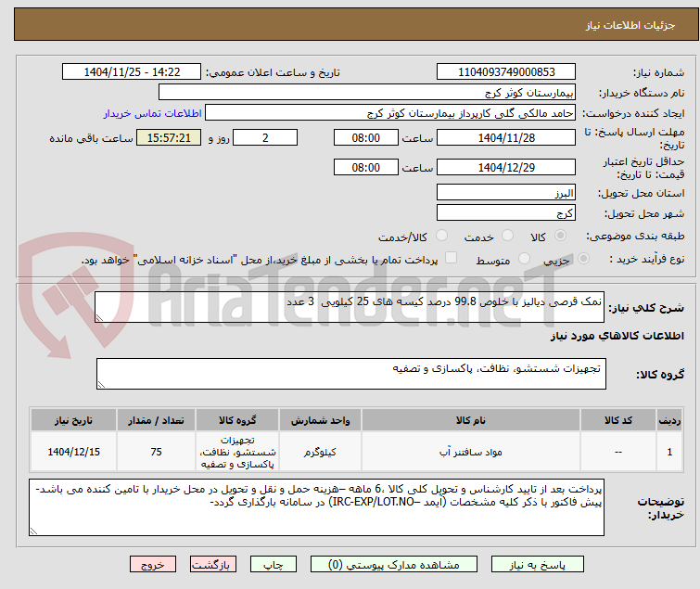Click the need date cell 1404/12/15
Image resolution: width=700 pixels, height=589 pixels.
pyautogui.click(x=73, y=452)
